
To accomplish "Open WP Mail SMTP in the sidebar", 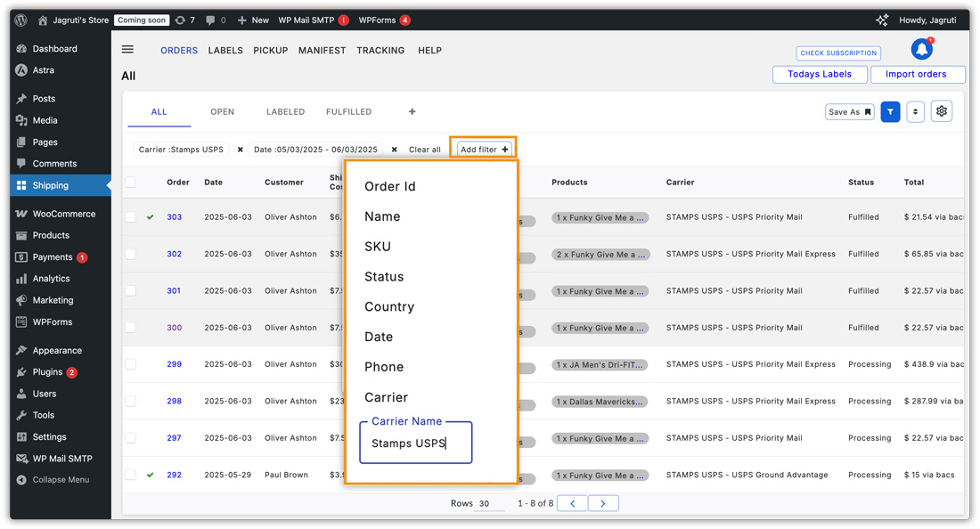I will (61, 459).
